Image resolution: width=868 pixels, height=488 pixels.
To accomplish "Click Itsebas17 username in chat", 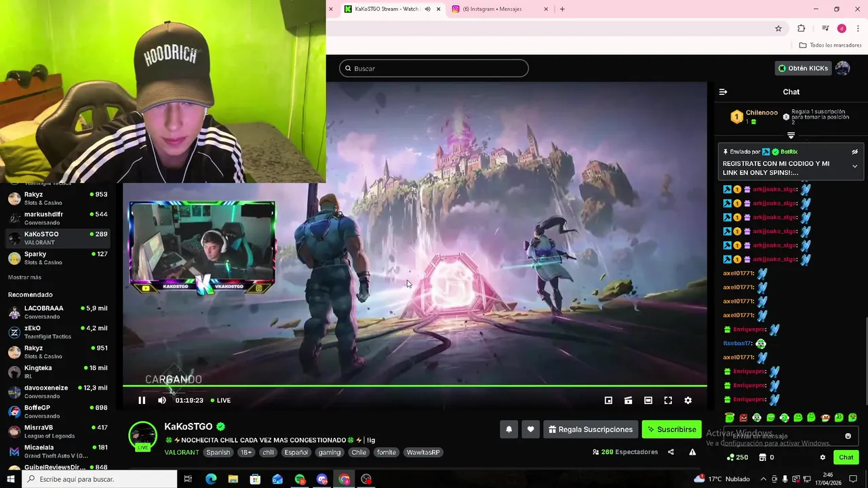I will click(737, 344).
